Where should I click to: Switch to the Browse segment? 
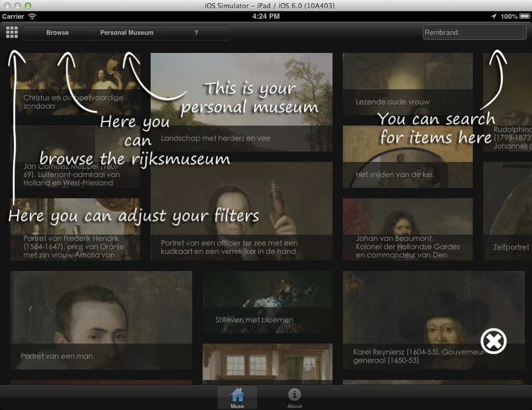(x=57, y=33)
